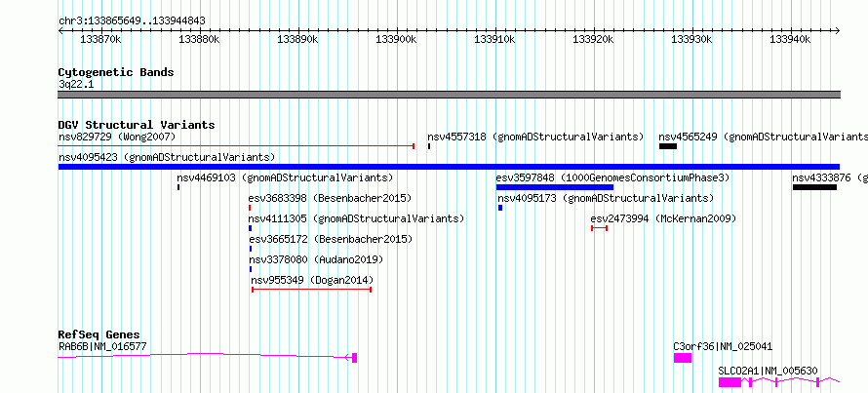The height and width of the screenshot is (393, 868).
Task: Click the 133930k ruler tick label
Action: [692, 40]
